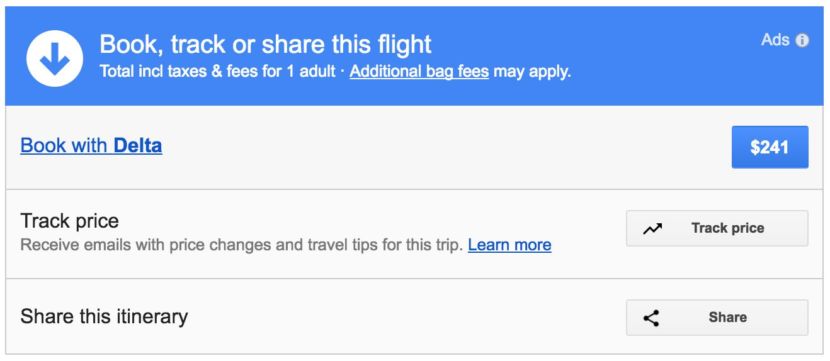Click the blue $241 price button

click(x=770, y=147)
